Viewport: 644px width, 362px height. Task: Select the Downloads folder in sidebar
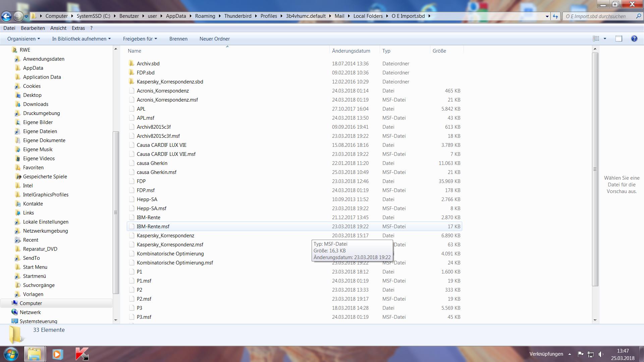36,104
